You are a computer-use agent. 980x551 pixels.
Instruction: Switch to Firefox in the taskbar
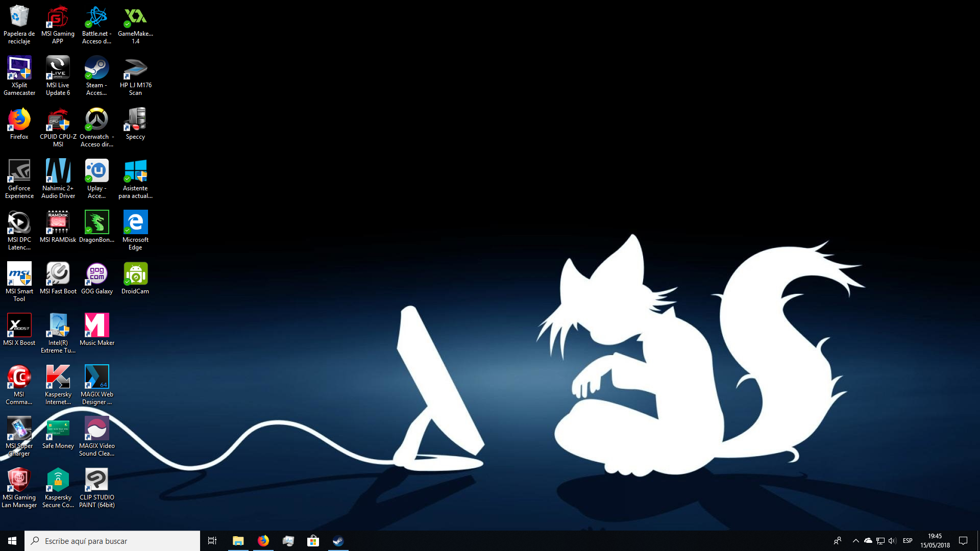(x=263, y=541)
